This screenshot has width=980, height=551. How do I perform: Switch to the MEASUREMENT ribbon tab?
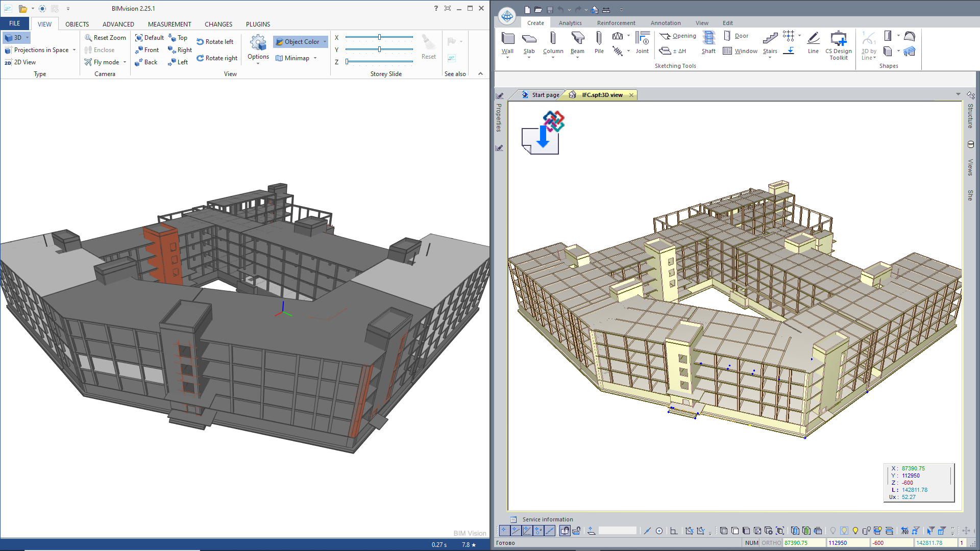(169, 24)
